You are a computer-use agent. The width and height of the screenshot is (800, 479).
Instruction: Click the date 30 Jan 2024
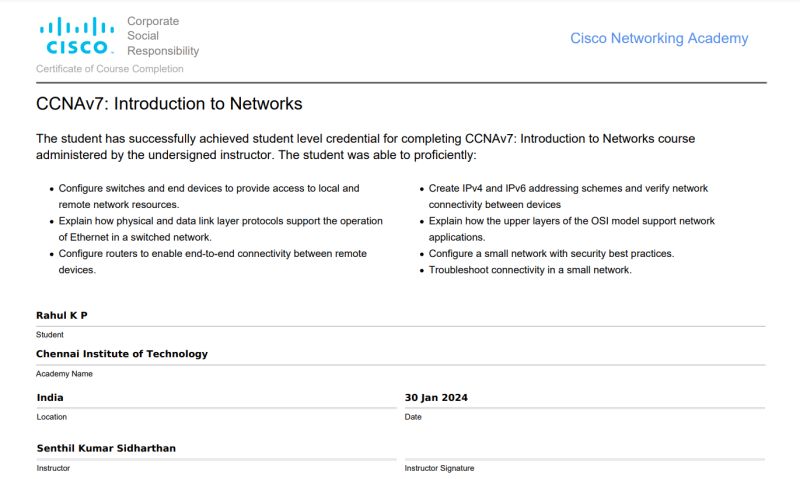pos(436,397)
